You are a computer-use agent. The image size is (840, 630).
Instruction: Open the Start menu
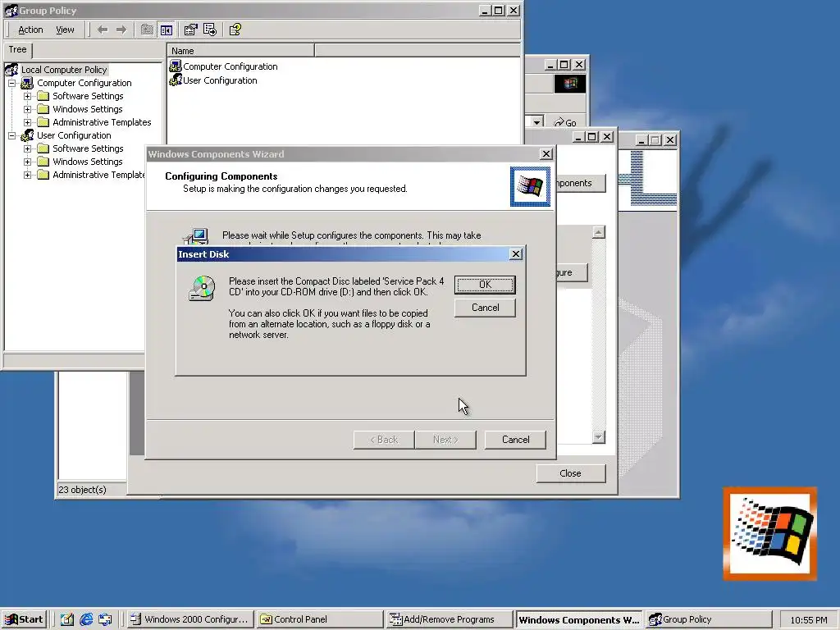pos(24,619)
